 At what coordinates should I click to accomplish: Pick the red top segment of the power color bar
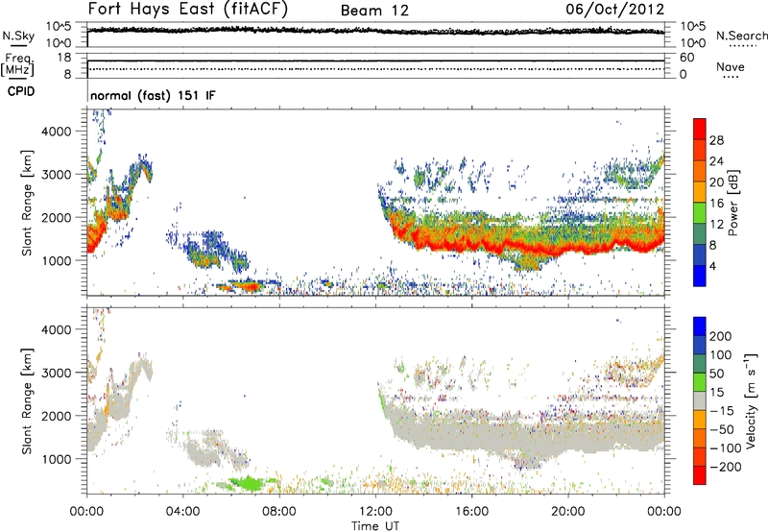point(700,130)
